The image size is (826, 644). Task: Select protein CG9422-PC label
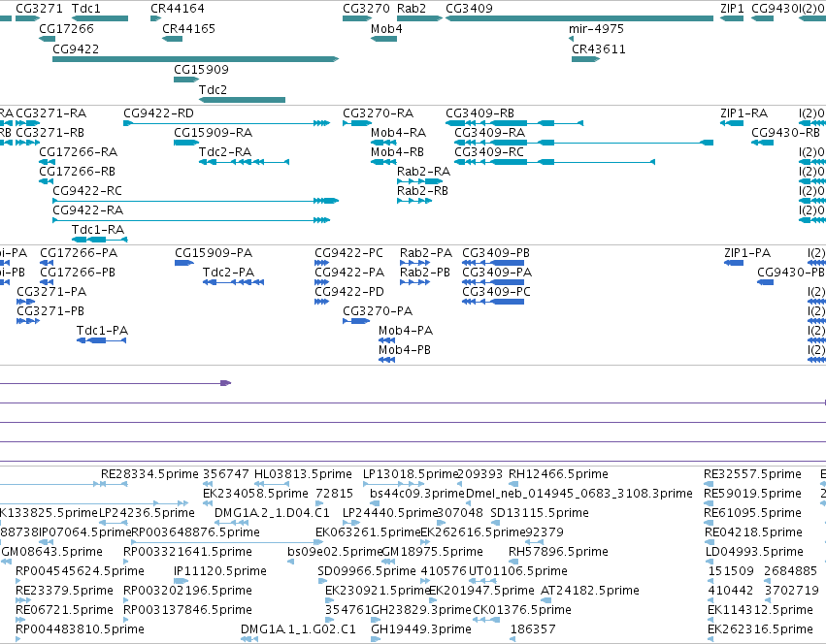(348, 253)
